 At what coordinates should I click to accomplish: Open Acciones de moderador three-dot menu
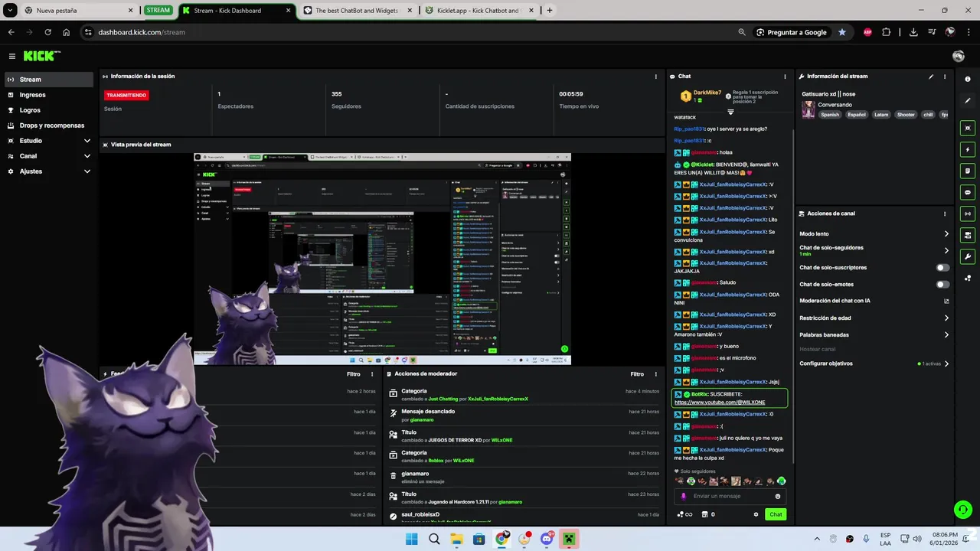pos(655,374)
